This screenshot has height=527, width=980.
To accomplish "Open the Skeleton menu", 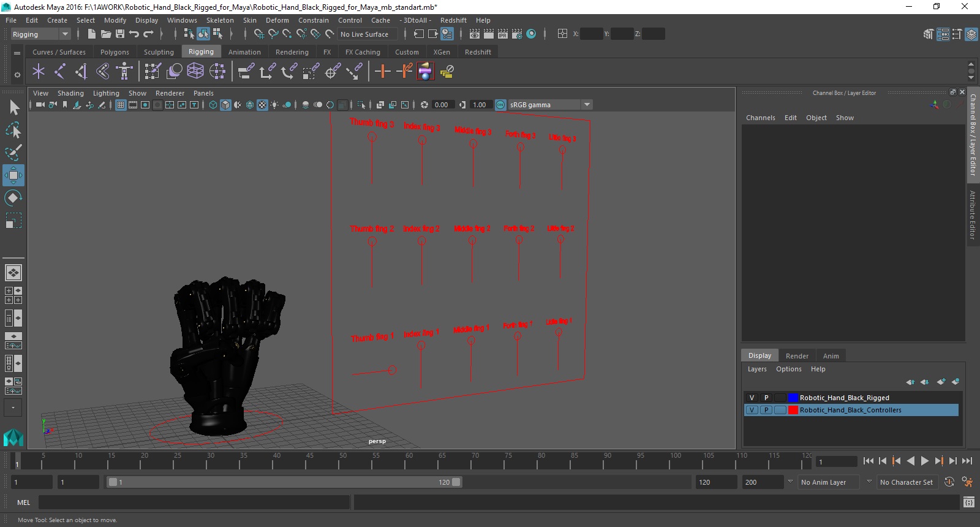I will pos(220,20).
